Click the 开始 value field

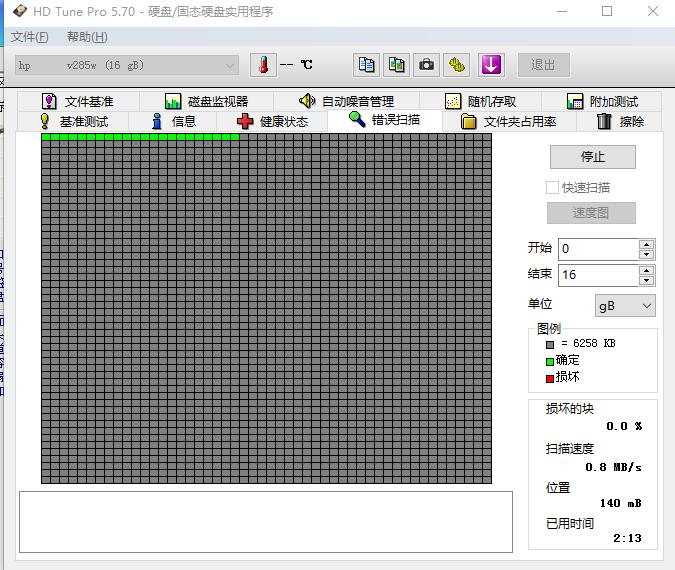tap(598, 249)
